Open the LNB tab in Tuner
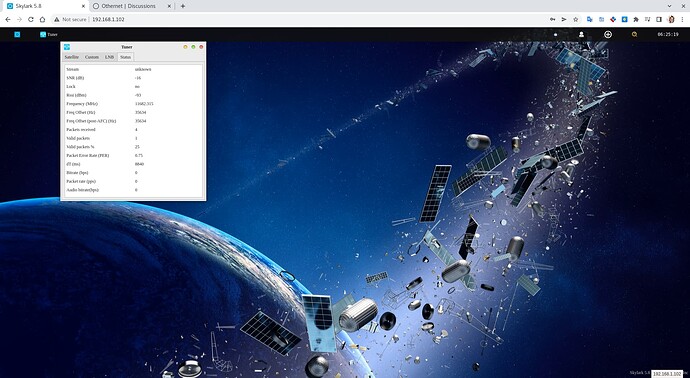 110,57
